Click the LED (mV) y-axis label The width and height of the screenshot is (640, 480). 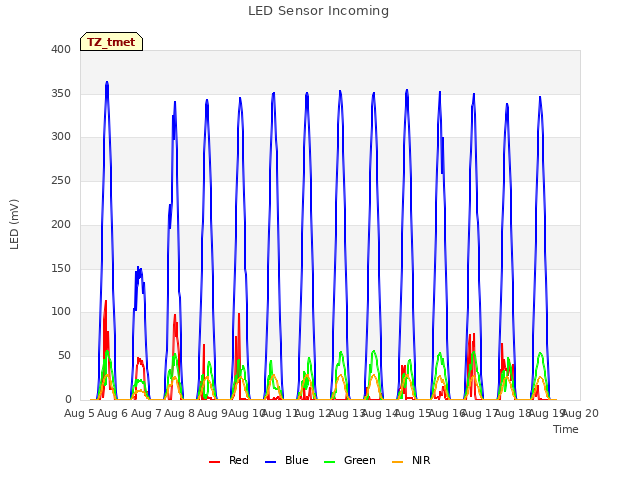(x=14, y=224)
